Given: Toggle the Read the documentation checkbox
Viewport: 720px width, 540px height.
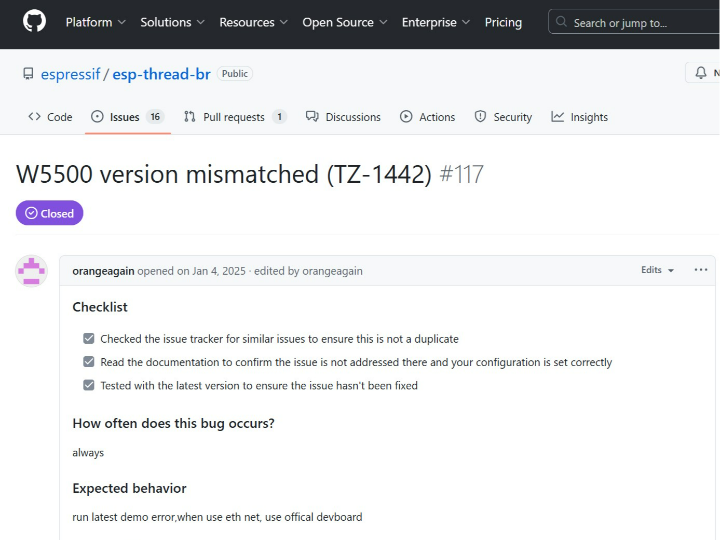Looking at the screenshot, I should [89, 362].
